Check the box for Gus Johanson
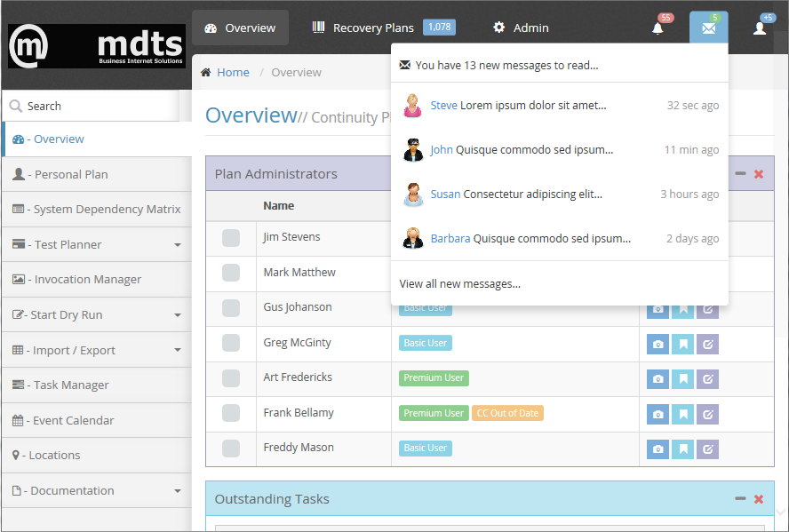The height and width of the screenshot is (532, 789). tap(231, 307)
